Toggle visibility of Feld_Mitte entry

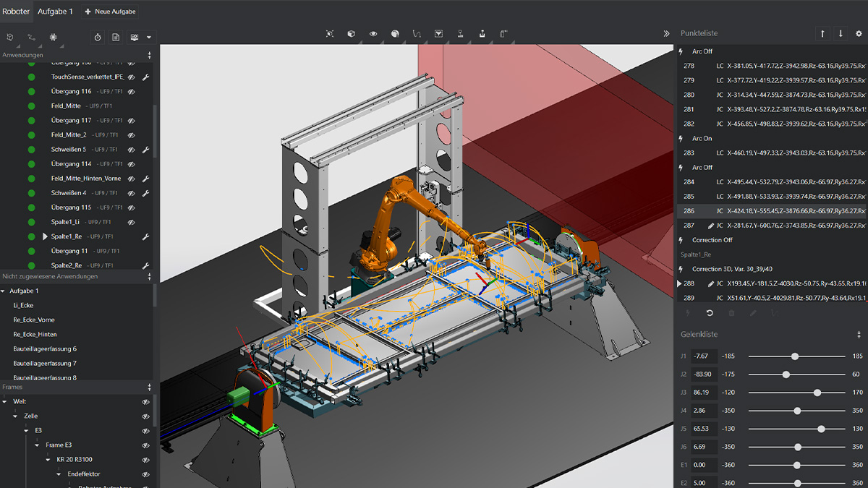pyautogui.click(x=131, y=106)
